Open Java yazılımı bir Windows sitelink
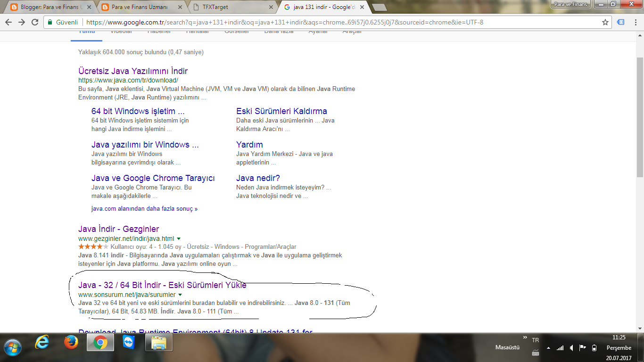644x362 pixels. pos(145,145)
